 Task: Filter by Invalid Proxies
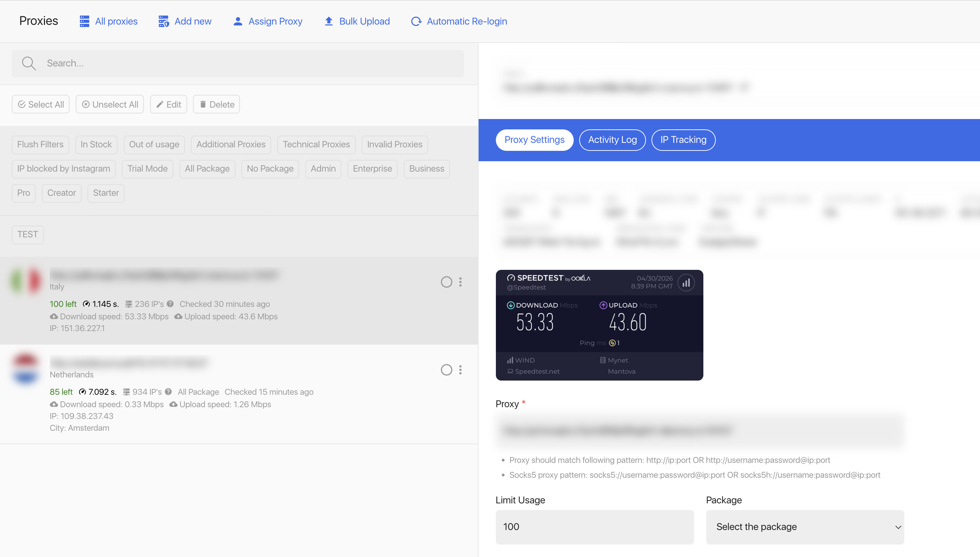[395, 145]
